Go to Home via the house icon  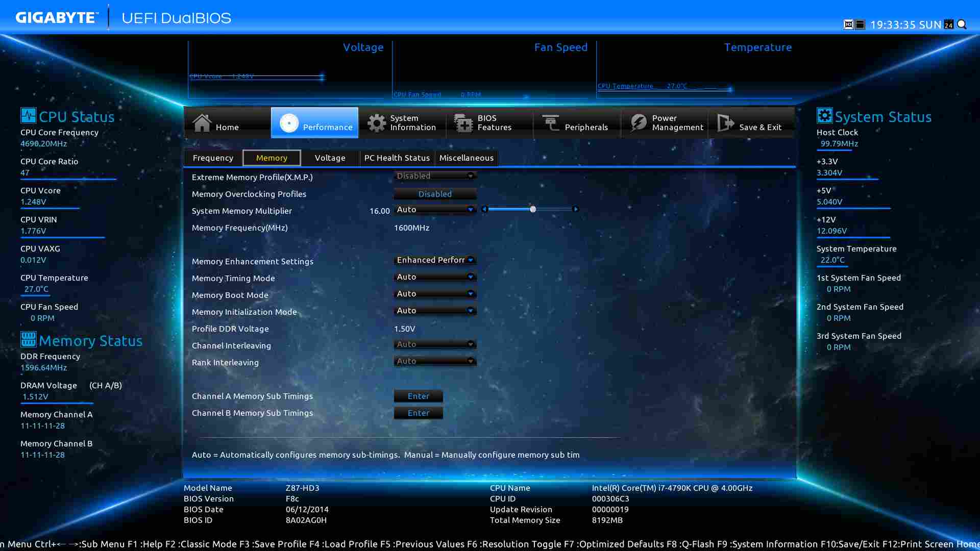202,123
